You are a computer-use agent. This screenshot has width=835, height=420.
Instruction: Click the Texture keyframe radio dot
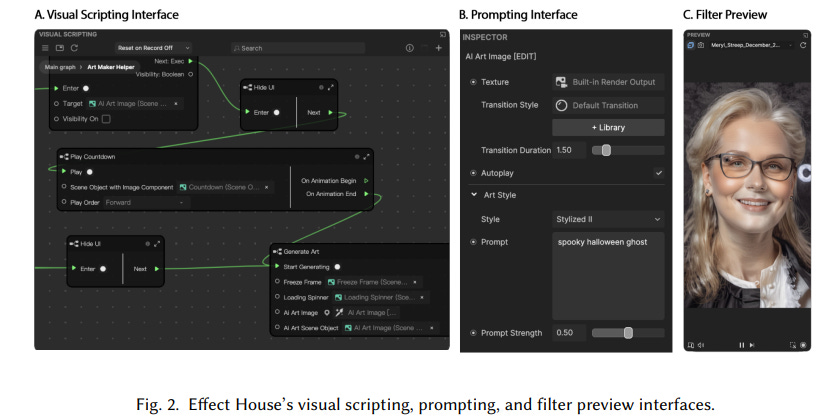(x=473, y=82)
